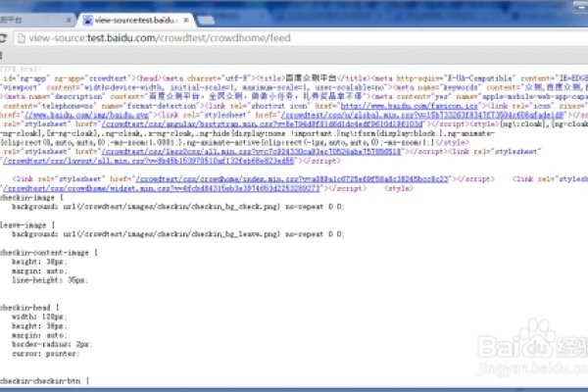
Task: Click the Baidu paw favicon on the active tab
Action: pos(86,19)
